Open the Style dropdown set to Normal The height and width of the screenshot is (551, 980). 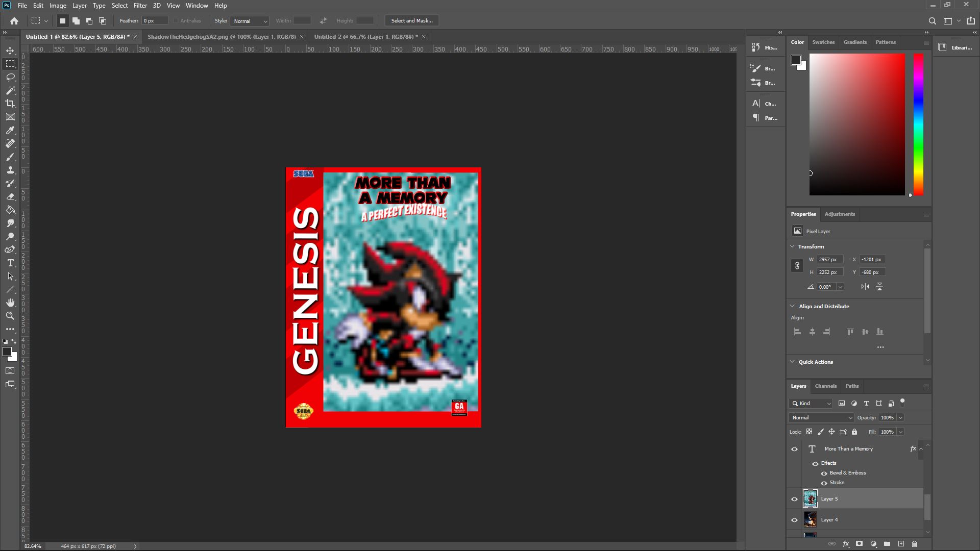click(250, 21)
